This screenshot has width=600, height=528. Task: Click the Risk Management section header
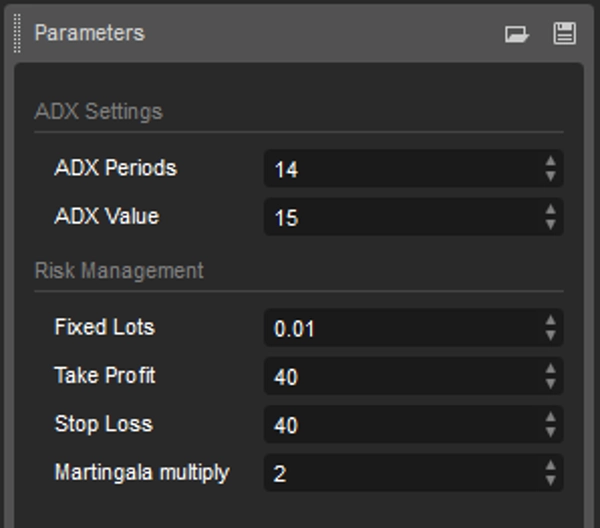pyautogui.click(x=119, y=271)
